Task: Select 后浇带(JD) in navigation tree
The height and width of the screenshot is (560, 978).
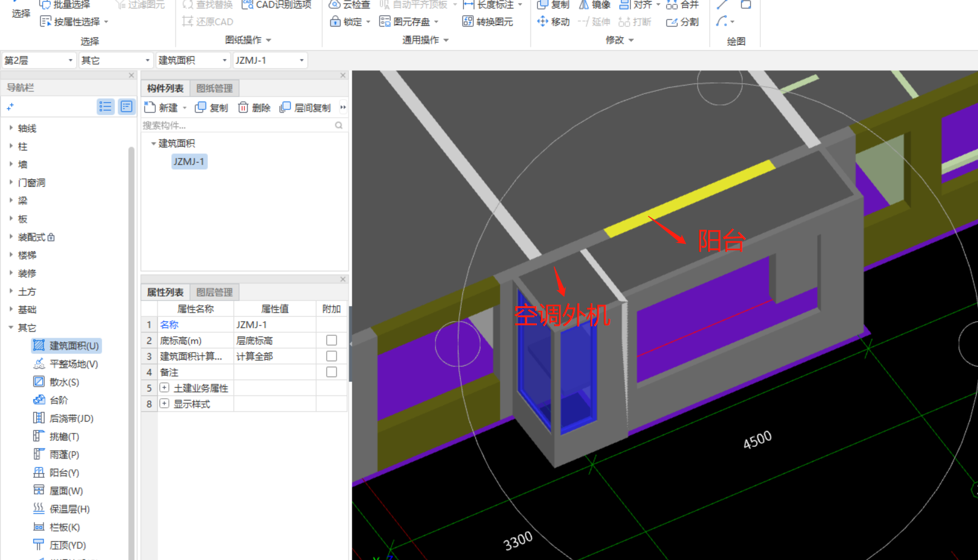Action: pos(63,418)
